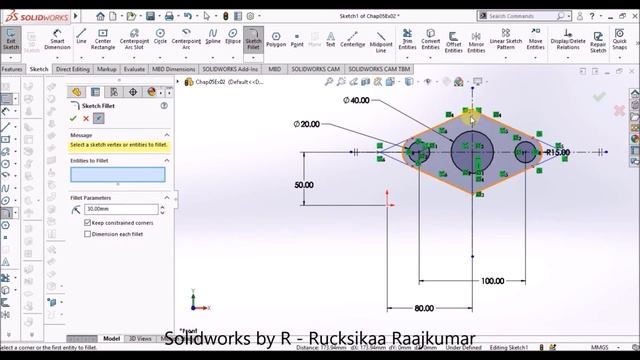Image resolution: width=640 pixels, height=360 pixels.
Task: Accept sketch via confirmation corner checkmark
Action: coord(599,96)
